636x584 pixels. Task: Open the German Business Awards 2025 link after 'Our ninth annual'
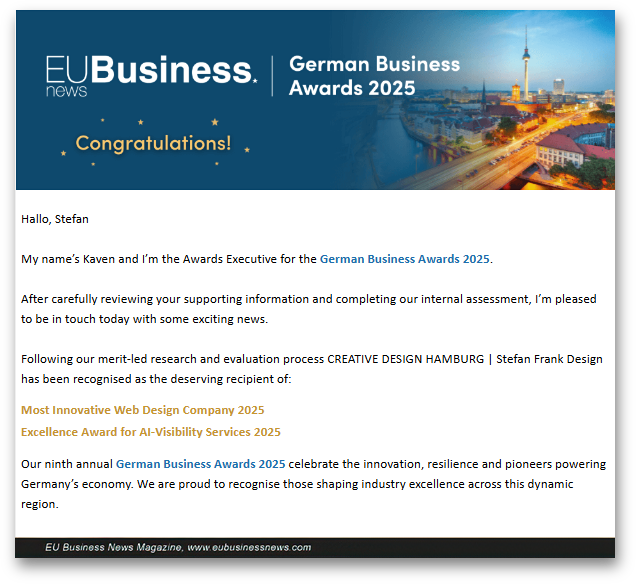(x=200, y=464)
